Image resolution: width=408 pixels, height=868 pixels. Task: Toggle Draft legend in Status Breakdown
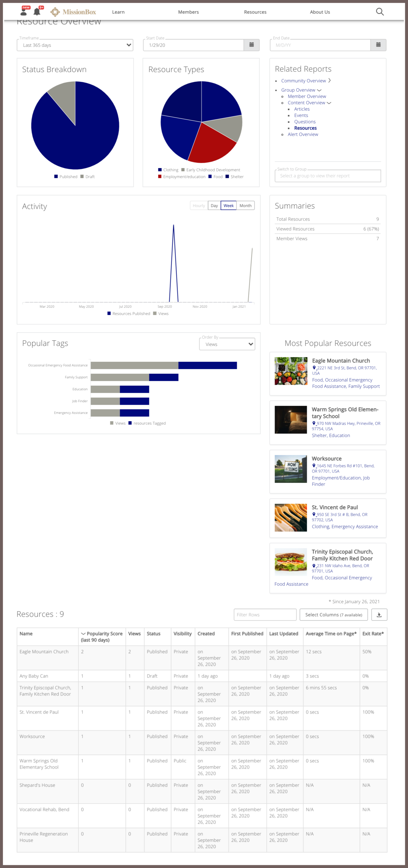pos(88,177)
